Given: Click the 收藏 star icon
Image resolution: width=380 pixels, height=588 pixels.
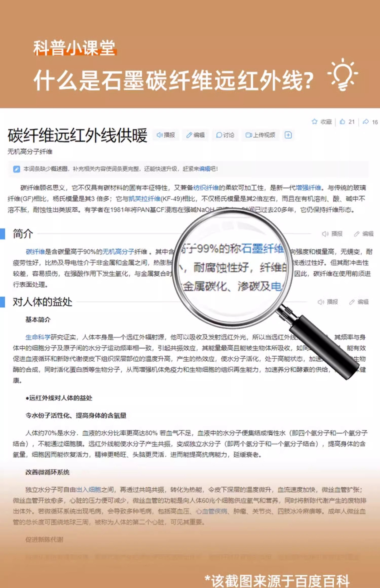Looking at the screenshot, I should (x=314, y=122).
